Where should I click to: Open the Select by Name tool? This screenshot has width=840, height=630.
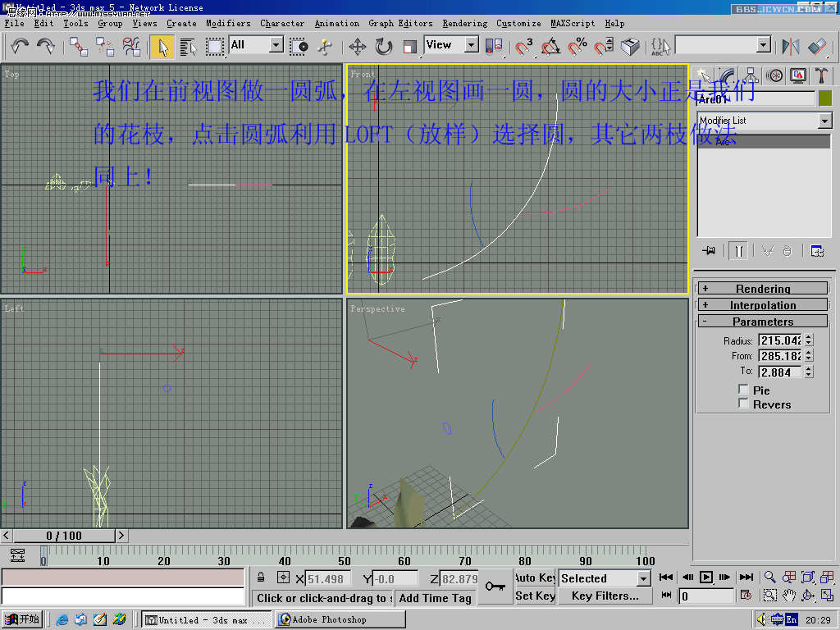click(188, 47)
